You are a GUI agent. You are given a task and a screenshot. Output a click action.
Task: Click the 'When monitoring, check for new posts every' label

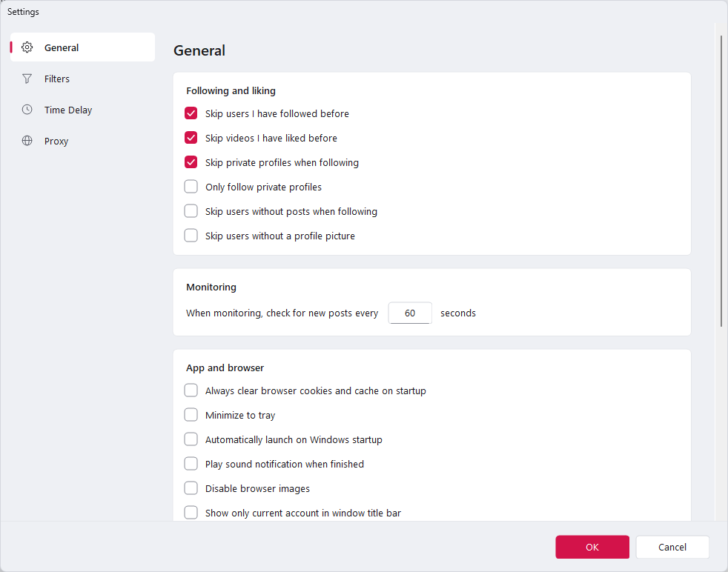pos(282,313)
